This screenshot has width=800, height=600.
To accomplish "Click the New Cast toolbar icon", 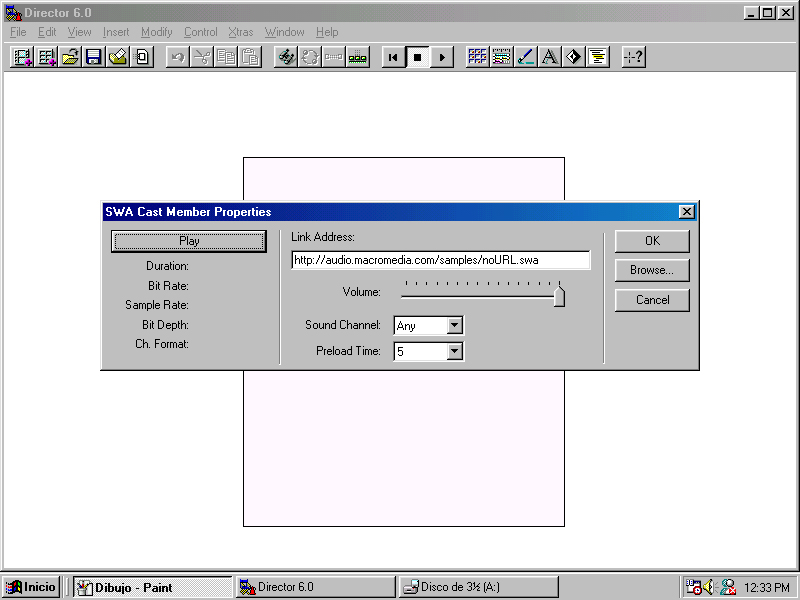I will (x=46, y=57).
